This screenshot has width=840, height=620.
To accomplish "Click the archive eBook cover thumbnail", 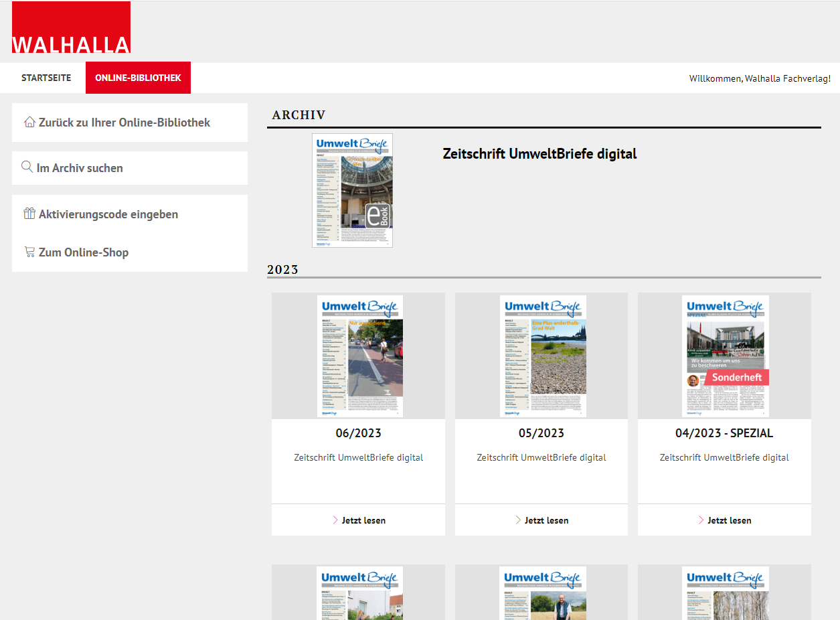I will point(352,191).
